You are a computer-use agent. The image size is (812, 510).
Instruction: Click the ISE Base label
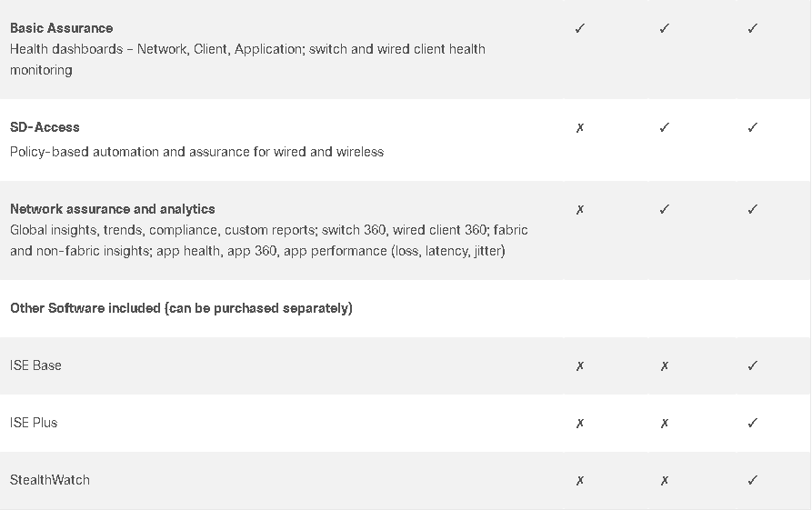point(35,365)
